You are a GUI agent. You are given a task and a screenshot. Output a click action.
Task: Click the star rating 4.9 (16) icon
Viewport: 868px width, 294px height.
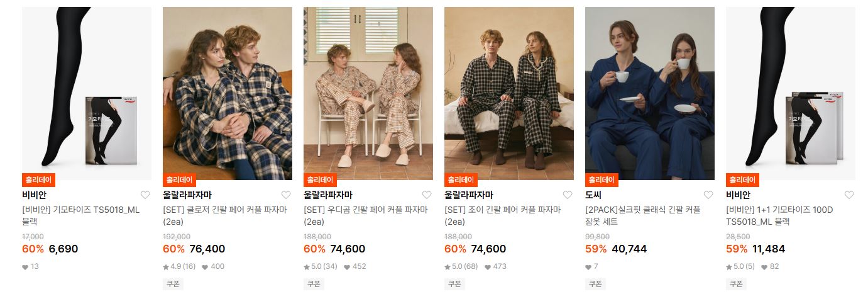coord(166,267)
